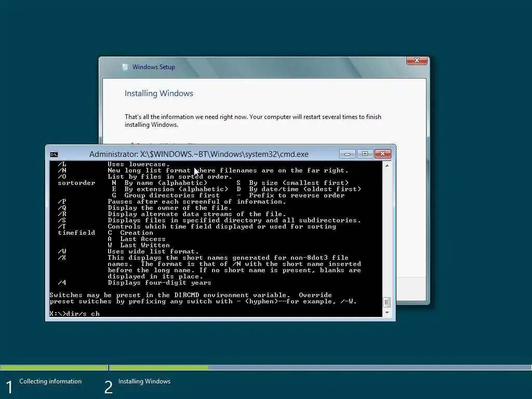Minimize the cmd.exe Administrator window
532x399 pixels.
[347, 154]
